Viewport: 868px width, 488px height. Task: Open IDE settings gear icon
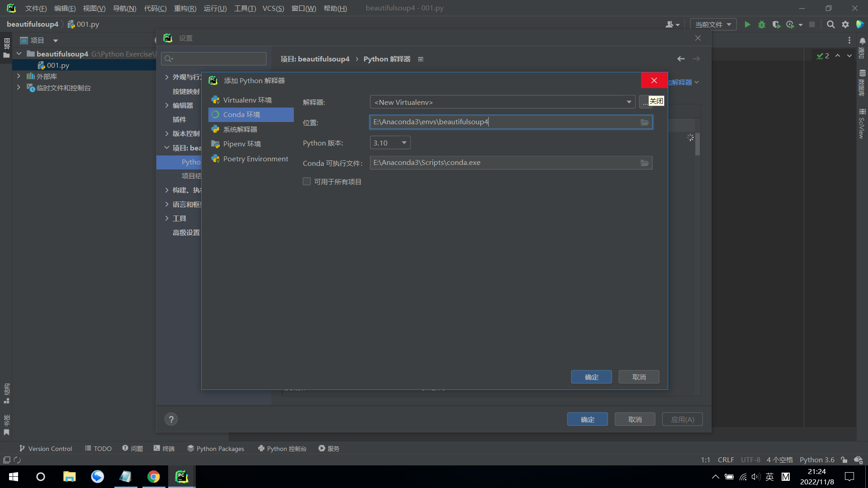[x=845, y=24]
